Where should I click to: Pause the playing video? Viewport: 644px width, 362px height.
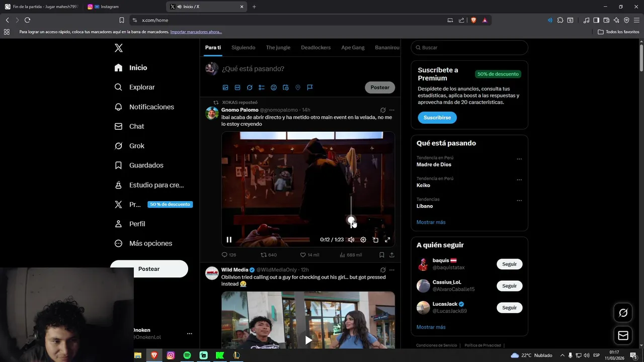tap(229, 240)
